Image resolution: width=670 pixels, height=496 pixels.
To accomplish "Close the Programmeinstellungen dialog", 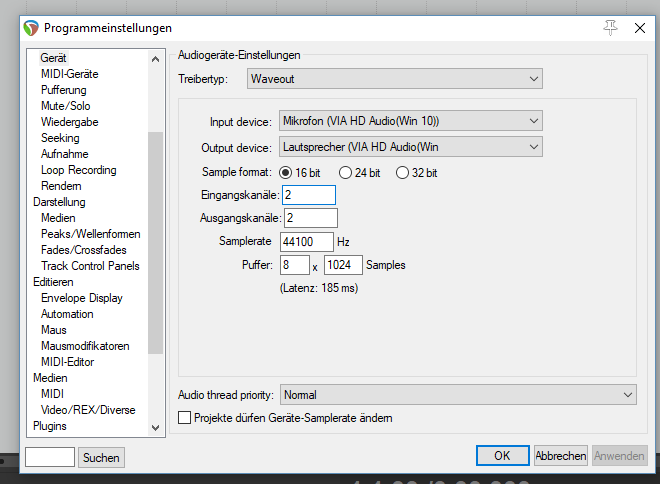I will (x=640, y=28).
